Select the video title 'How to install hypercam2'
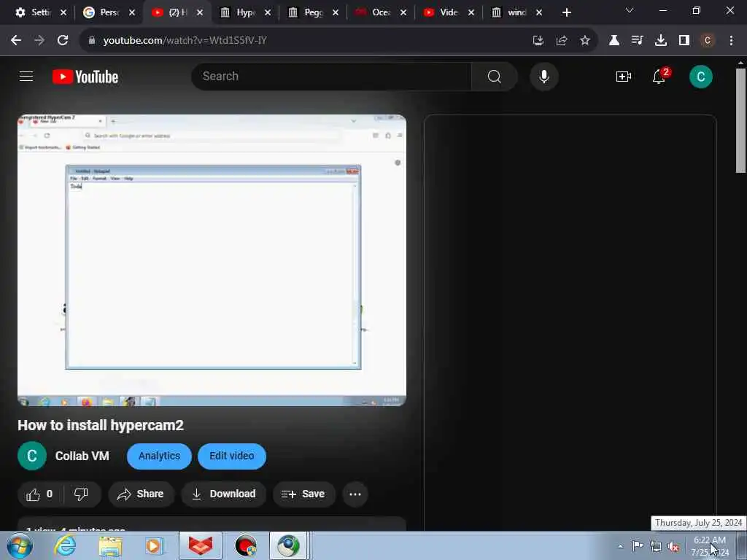Viewport: 747px width, 560px height. point(101,425)
